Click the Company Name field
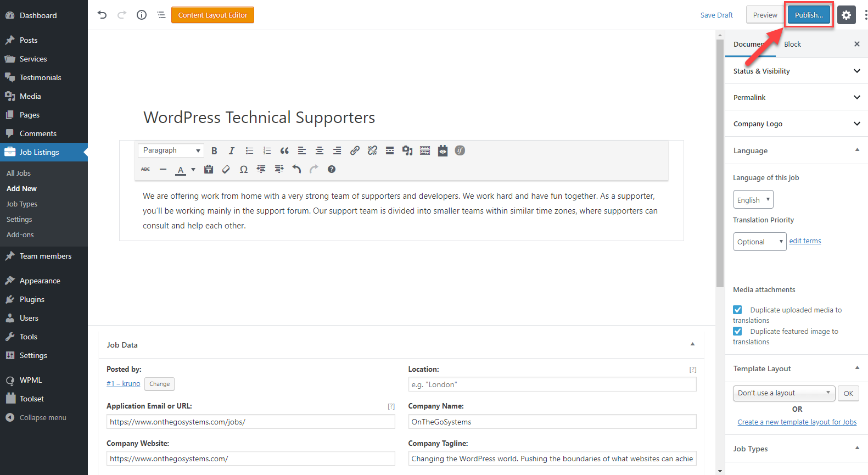868x475 pixels. pyautogui.click(x=552, y=422)
